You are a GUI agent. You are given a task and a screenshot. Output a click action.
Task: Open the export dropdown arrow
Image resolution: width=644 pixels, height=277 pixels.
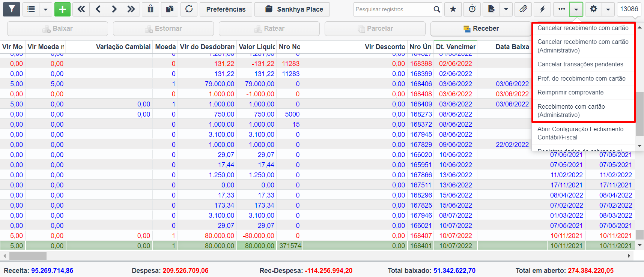point(506,9)
